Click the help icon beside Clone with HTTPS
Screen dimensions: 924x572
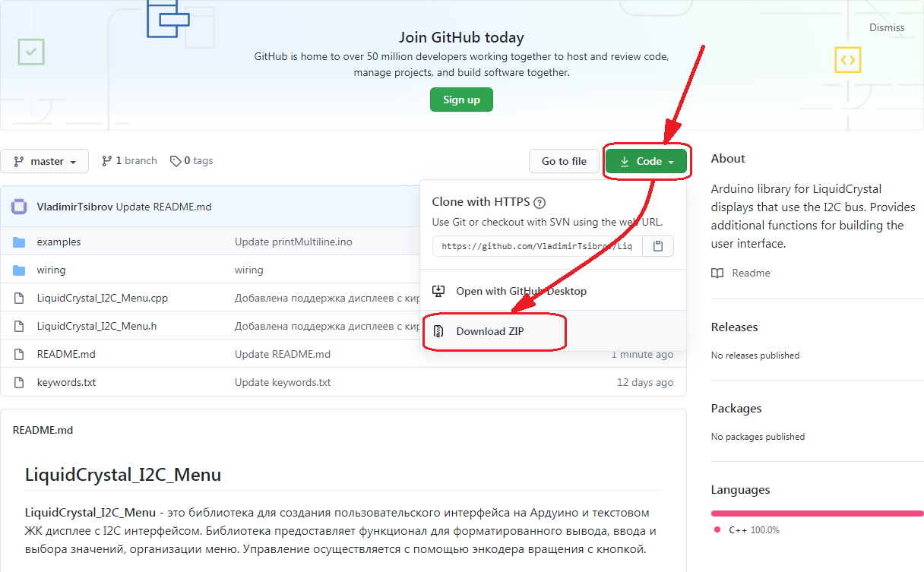coord(540,202)
